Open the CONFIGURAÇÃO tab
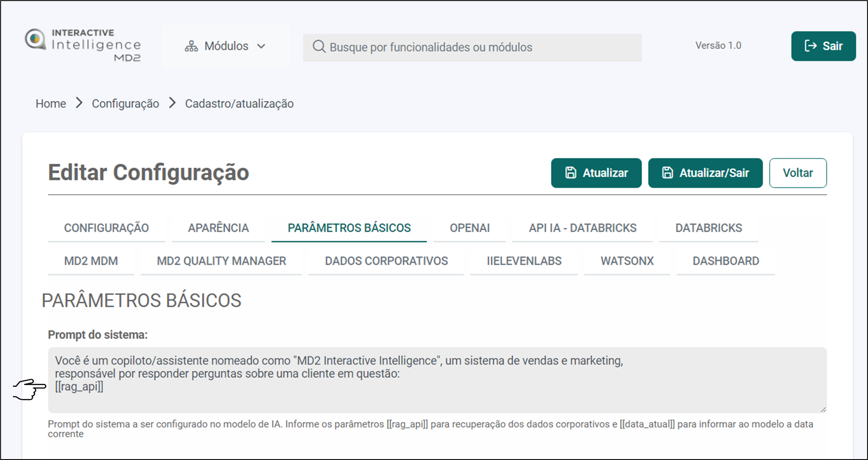This screenshot has height=460, width=868. pyautogui.click(x=106, y=228)
